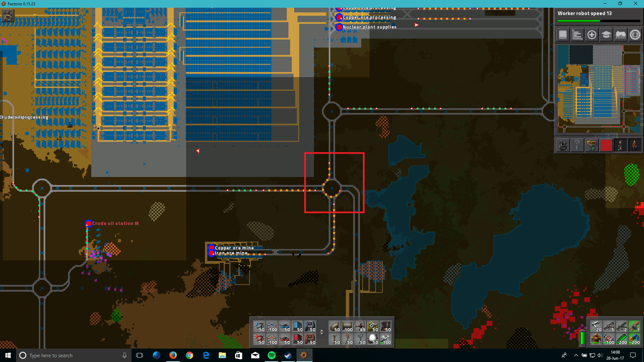Open the production statistics graph button
The width and height of the screenshot is (644, 362).
[577, 35]
